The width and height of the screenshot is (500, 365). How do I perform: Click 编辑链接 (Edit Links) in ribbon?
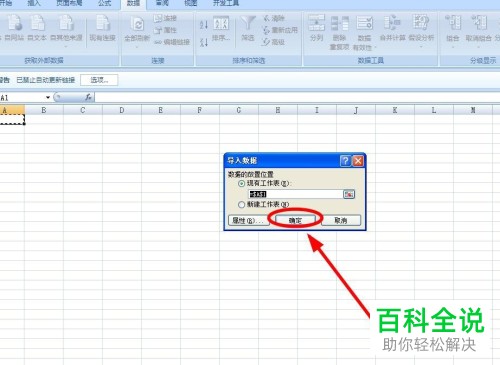coord(172,42)
